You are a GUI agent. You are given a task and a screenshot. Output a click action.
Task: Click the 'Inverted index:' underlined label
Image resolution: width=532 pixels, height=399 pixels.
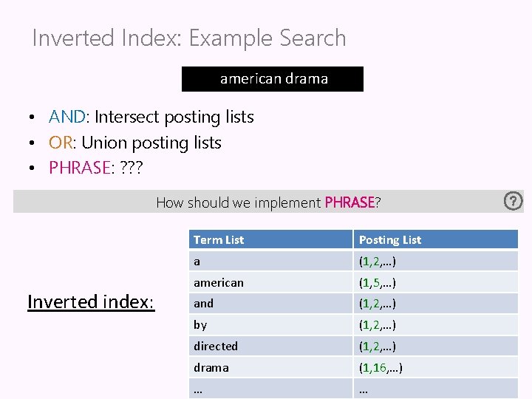pyautogui.click(x=91, y=301)
